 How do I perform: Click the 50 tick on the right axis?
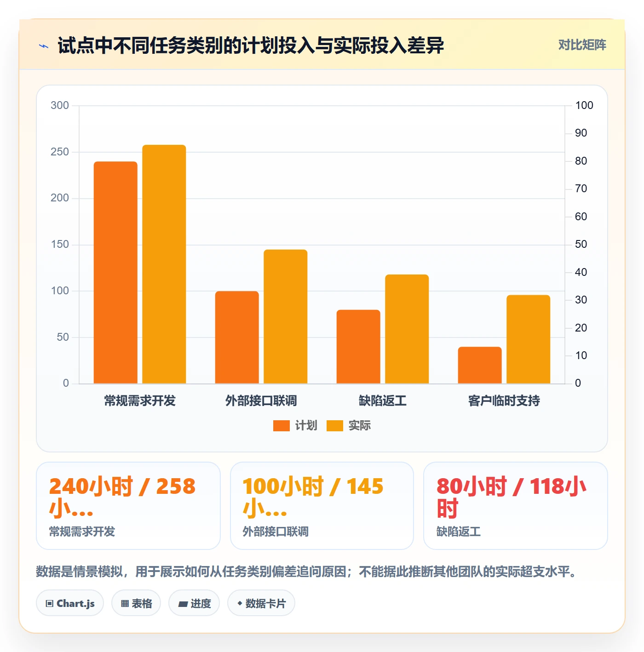pos(581,244)
